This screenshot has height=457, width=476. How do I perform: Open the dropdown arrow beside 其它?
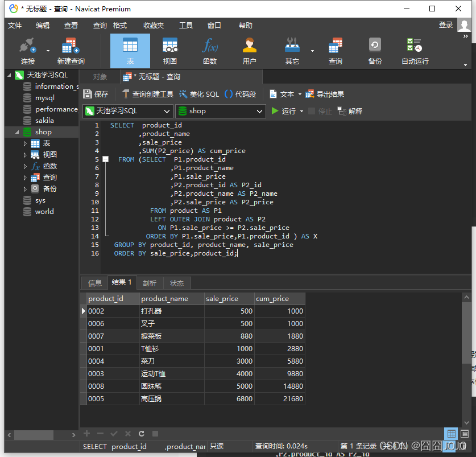(x=312, y=51)
